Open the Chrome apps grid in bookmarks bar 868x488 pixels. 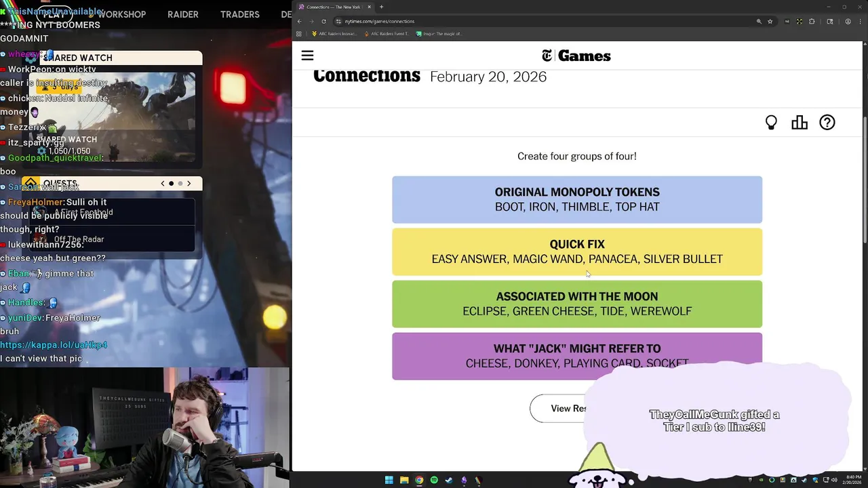tap(299, 33)
